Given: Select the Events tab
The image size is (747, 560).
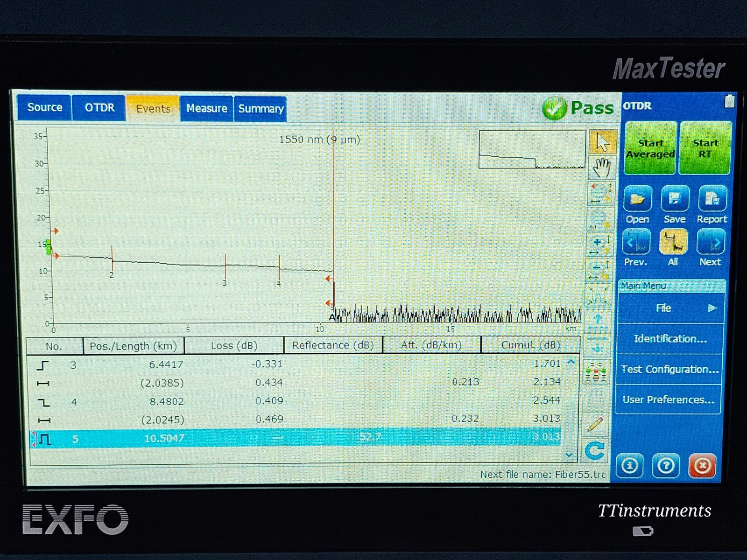Looking at the screenshot, I should coord(153,109).
